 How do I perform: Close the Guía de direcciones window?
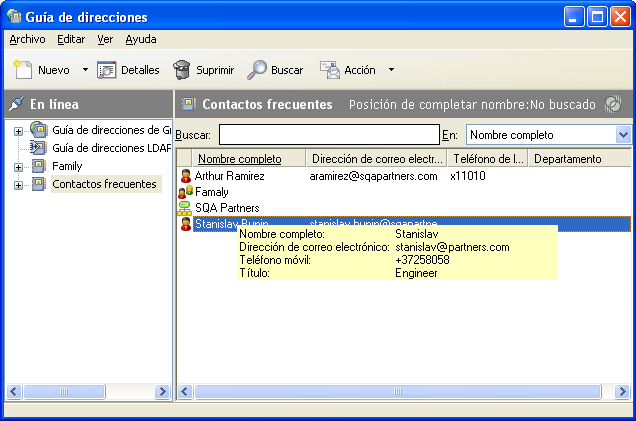click(x=621, y=17)
